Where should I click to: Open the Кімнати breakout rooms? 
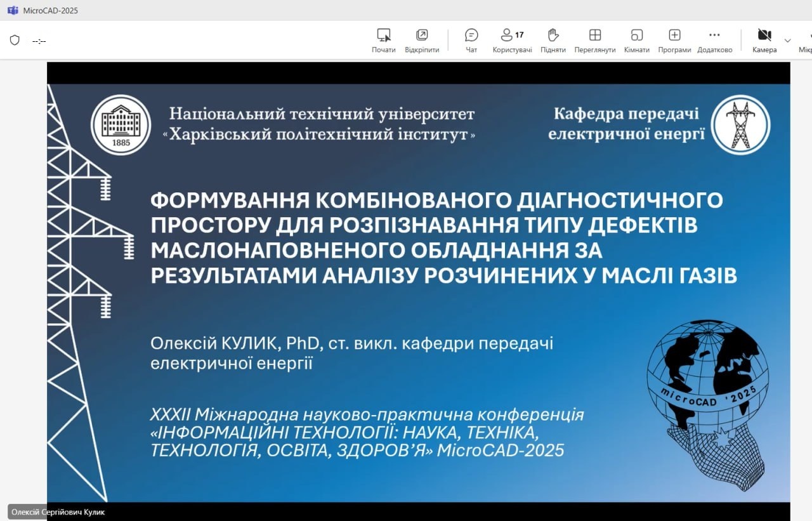[x=637, y=41]
